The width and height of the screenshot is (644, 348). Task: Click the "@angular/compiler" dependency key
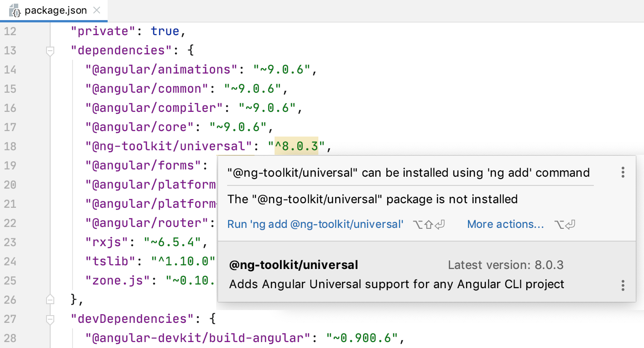coord(154,108)
